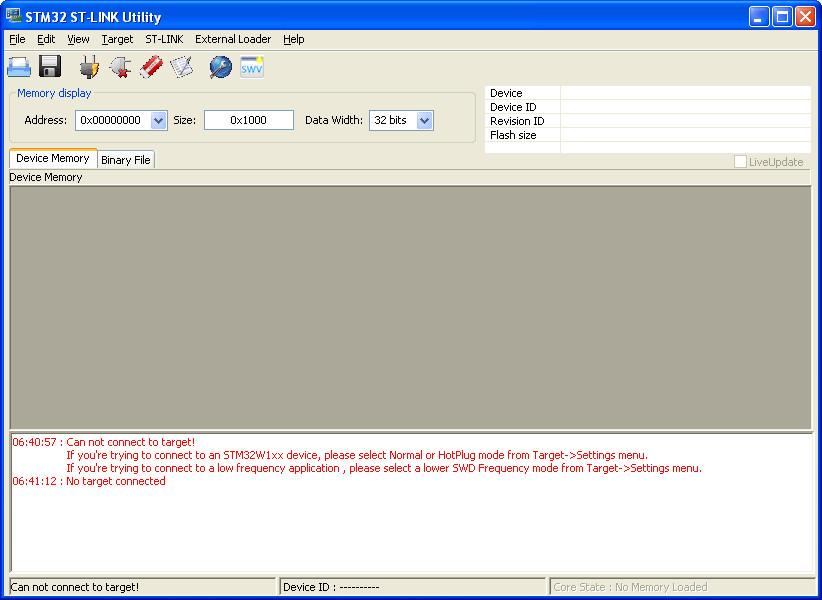Close the ST-LINK Utility window
The image size is (822, 600).
[x=805, y=17]
